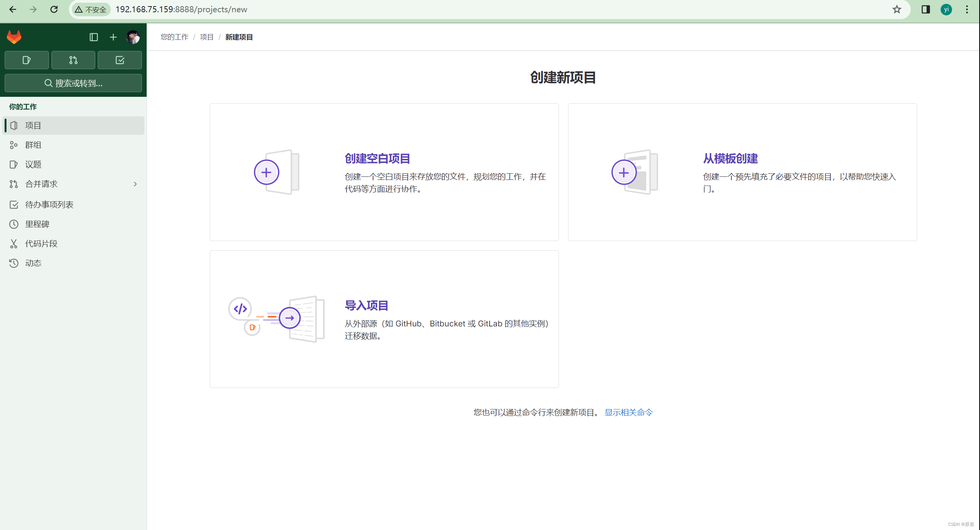Click the 显示相关命令 link
980x530 pixels.
628,412
